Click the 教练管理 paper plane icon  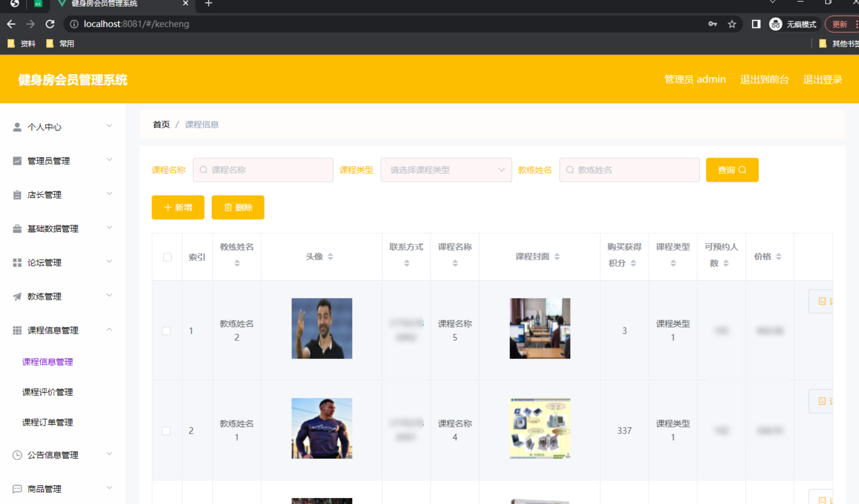17,297
